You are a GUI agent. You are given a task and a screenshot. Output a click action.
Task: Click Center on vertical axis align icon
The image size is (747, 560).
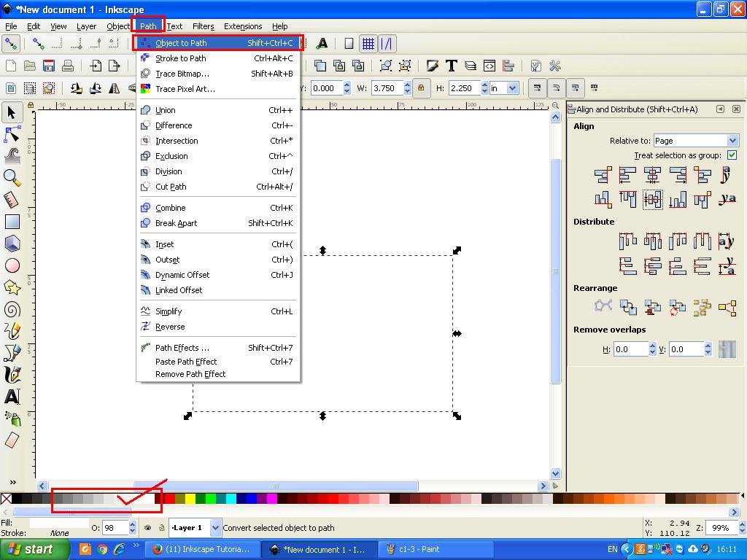652,175
